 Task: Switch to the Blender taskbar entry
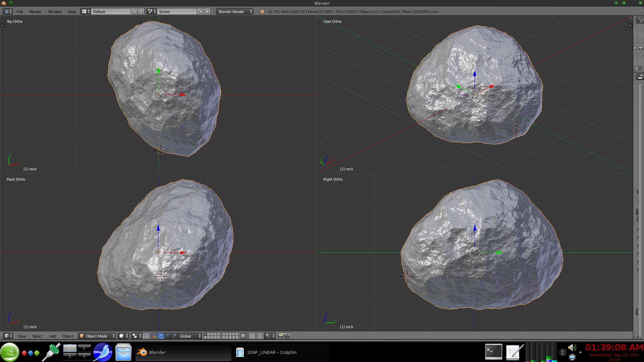point(183,352)
